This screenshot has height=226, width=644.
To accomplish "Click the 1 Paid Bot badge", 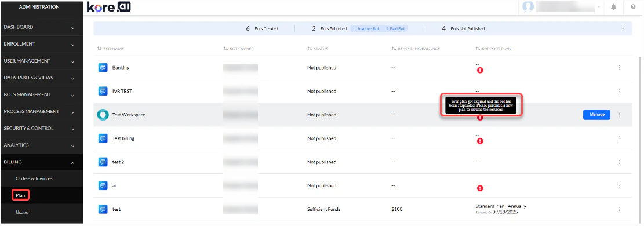I will (395, 29).
